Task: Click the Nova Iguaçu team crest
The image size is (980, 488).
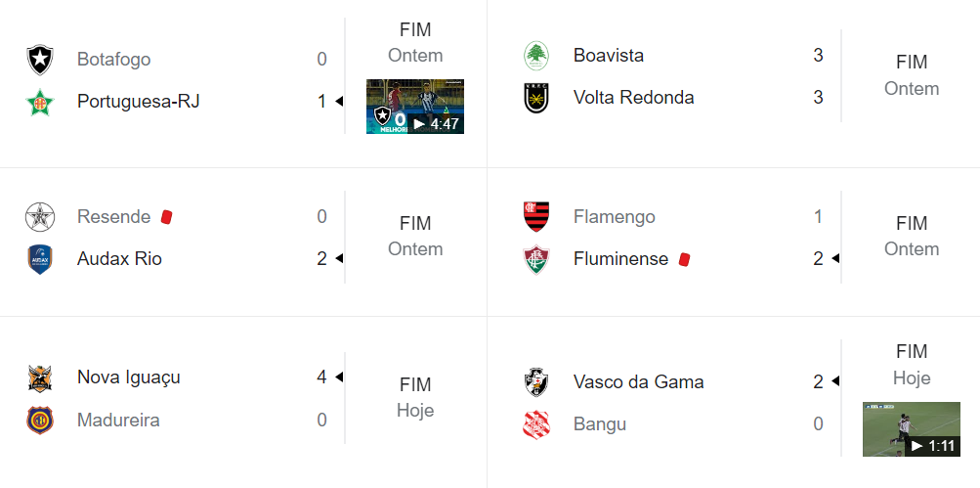Action: click(x=40, y=377)
